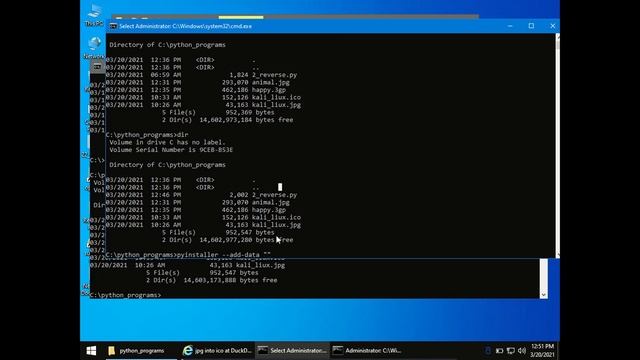Open the clock showing 12:51 PM
The width and height of the screenshot is (640, 360).
coord(542,351)
